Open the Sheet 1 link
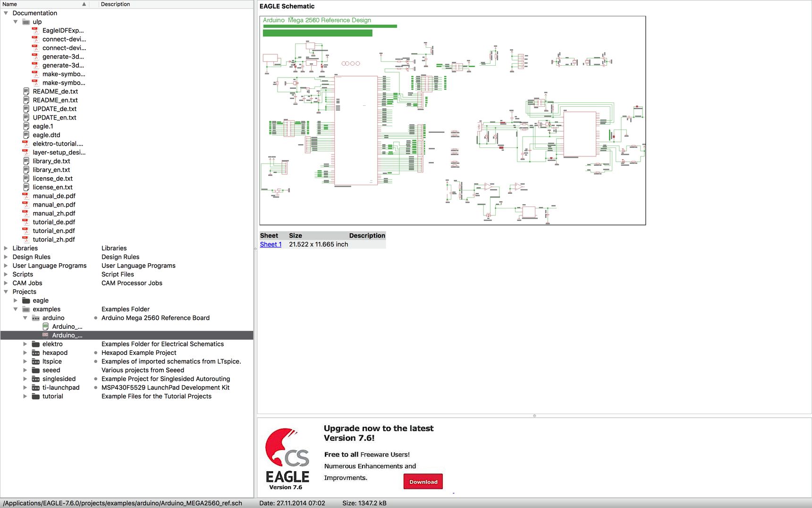This screenshot has height=508, width=812. [x=271, y=244]
